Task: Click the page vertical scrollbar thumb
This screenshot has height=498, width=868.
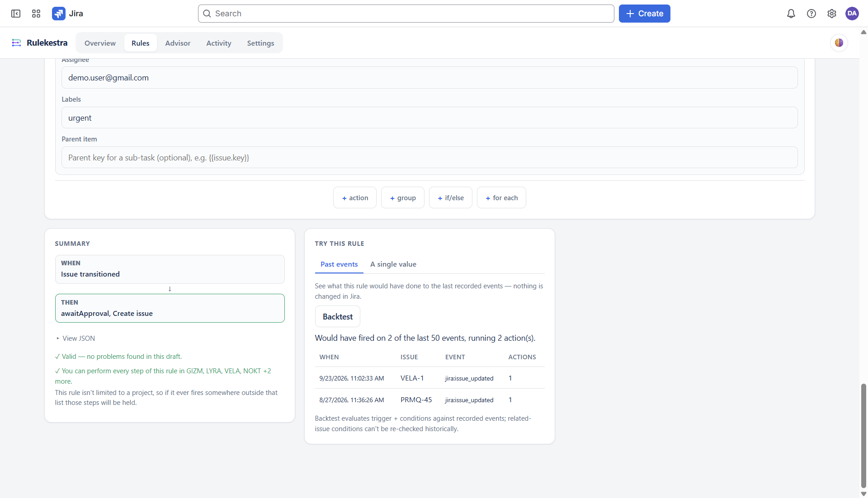Action: tap(863, 436)
